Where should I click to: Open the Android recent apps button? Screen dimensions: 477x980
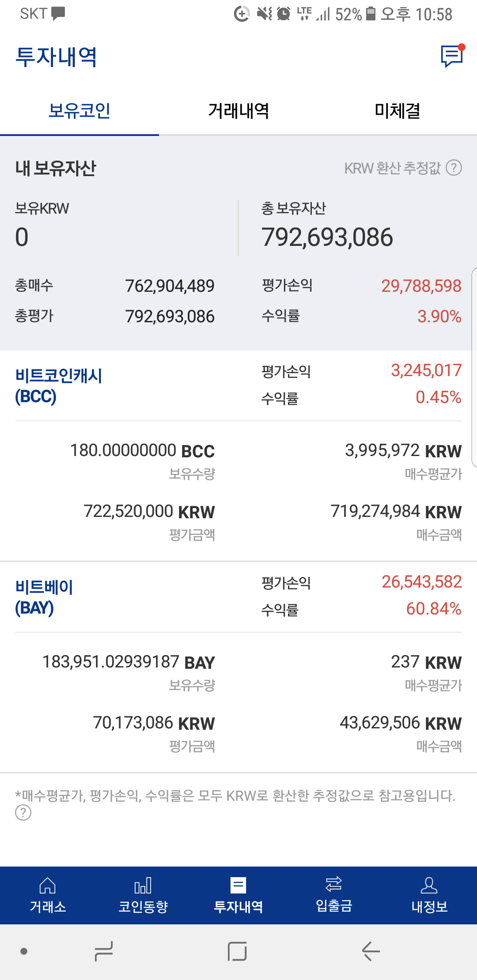104,951
